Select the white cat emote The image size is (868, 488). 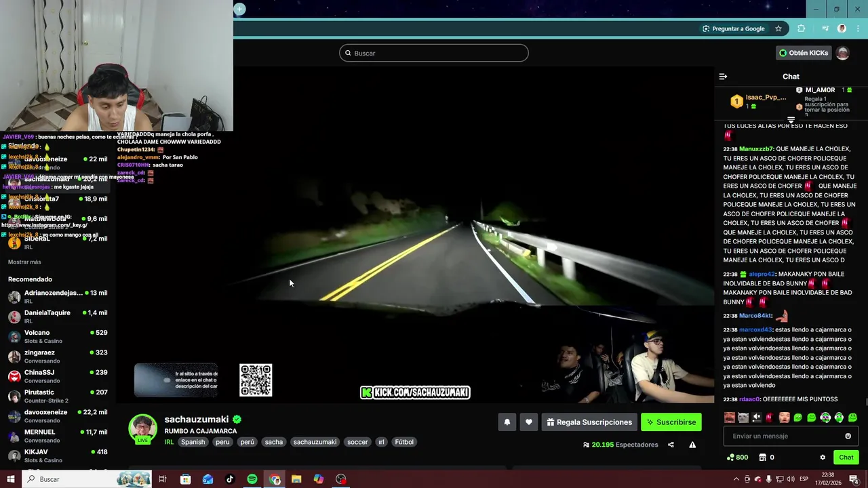[x=743, y=418]
